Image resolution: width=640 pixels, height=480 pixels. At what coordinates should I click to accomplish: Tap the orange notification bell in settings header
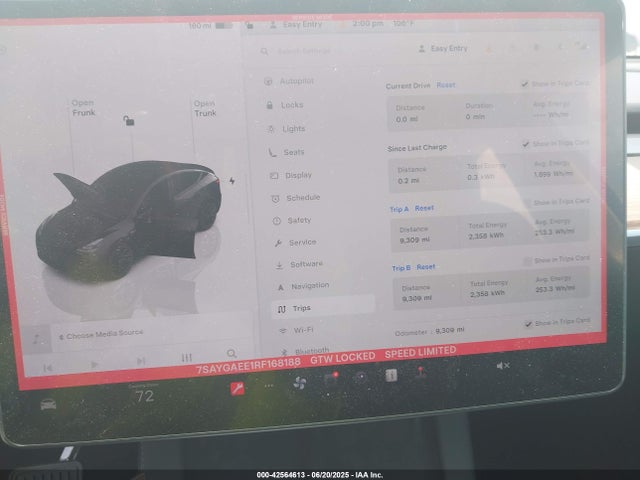(x=489, y=50)
